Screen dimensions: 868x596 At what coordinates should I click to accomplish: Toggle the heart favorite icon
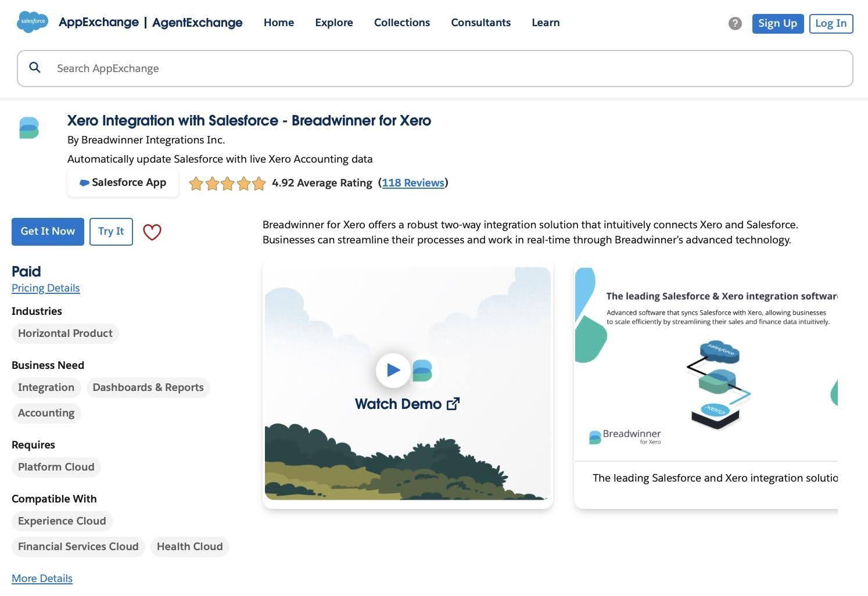152,232
